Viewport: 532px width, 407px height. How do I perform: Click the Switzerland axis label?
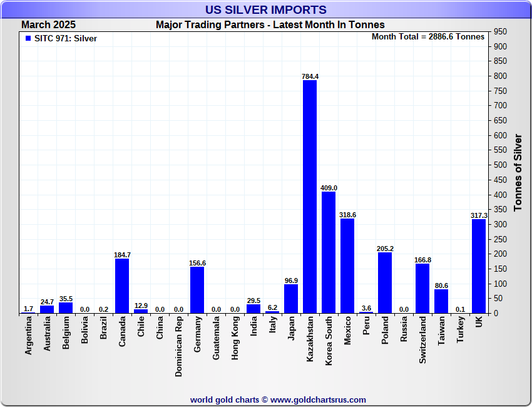pyautogui.click(x=422, y=340)
